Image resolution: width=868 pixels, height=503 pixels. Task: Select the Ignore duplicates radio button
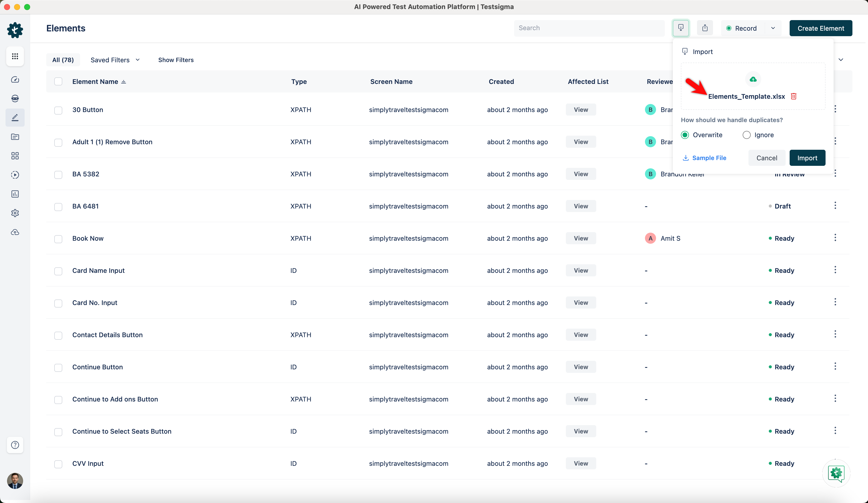tap(746, 135)
